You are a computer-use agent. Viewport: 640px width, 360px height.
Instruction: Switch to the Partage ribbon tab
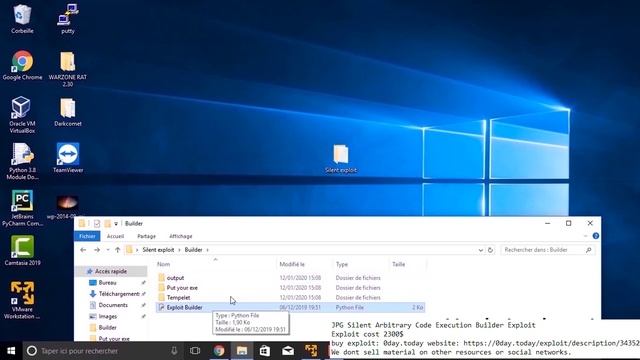147,236
